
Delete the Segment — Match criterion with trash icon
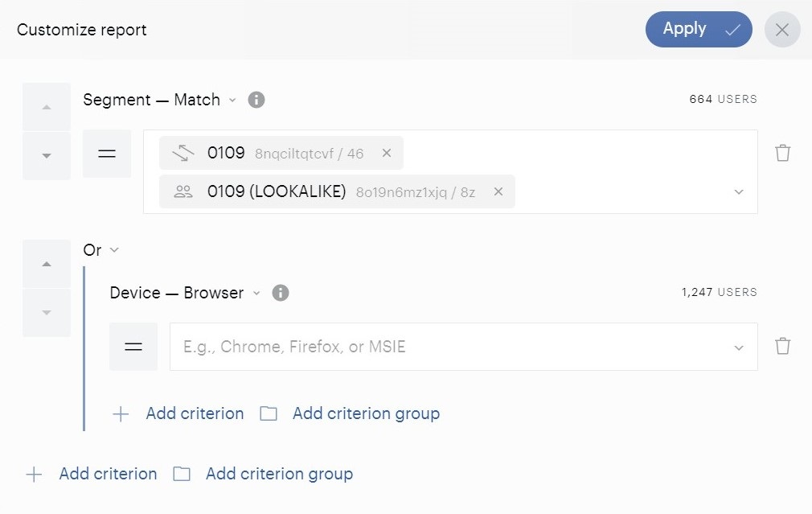[x=782, y=154]
